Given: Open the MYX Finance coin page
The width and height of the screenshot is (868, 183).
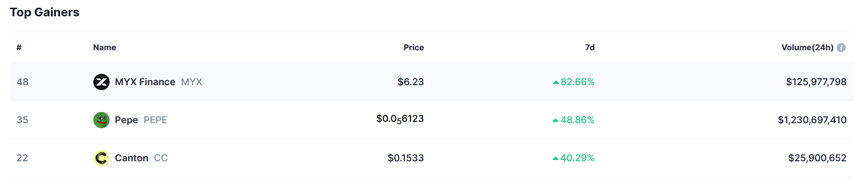Looking at the screenshot, I should [x=145, y=82].
